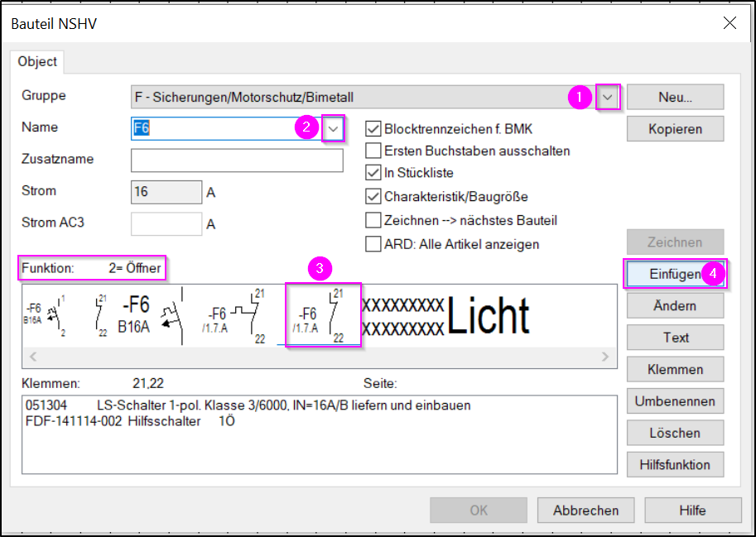Expand the Name combo box arrow
The width and height of the screenshot is (756, 537).
click(x=333, y=128)
